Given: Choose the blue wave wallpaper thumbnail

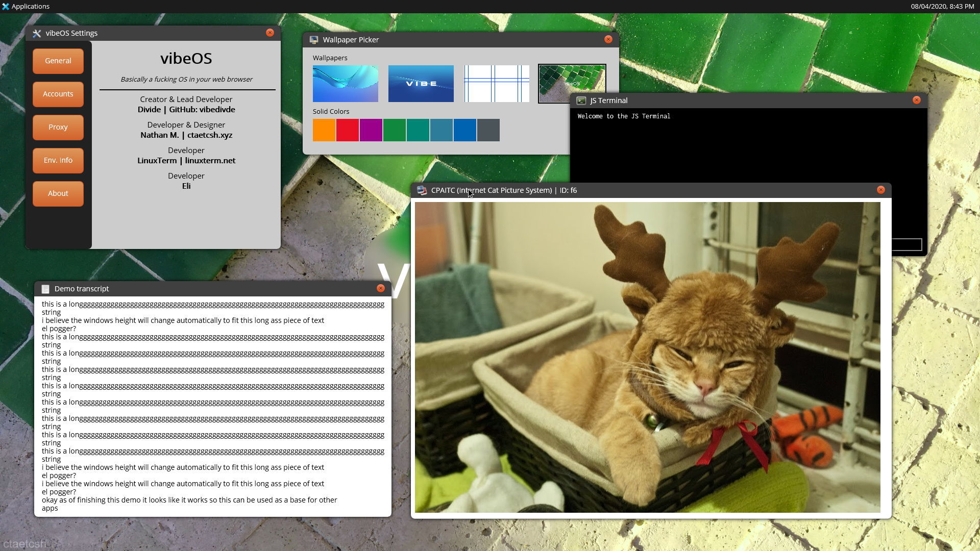Looking at the screenshot, I should tap(346, 84).
